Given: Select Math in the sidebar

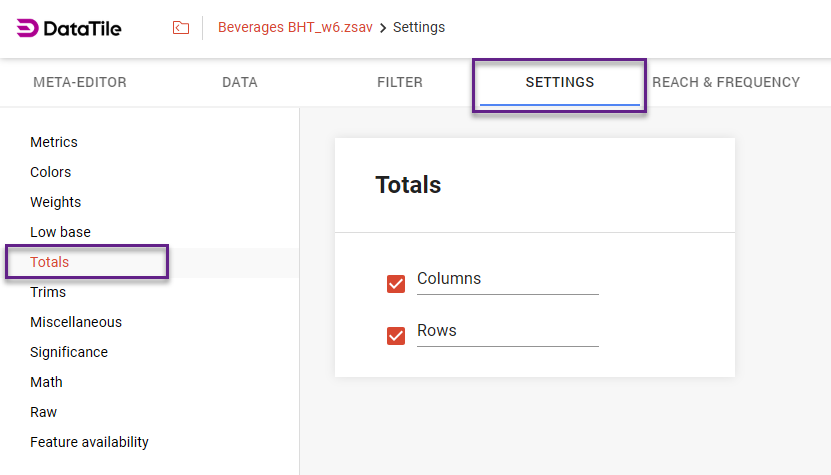Looking at the screenshot, I should coord(46,382).
